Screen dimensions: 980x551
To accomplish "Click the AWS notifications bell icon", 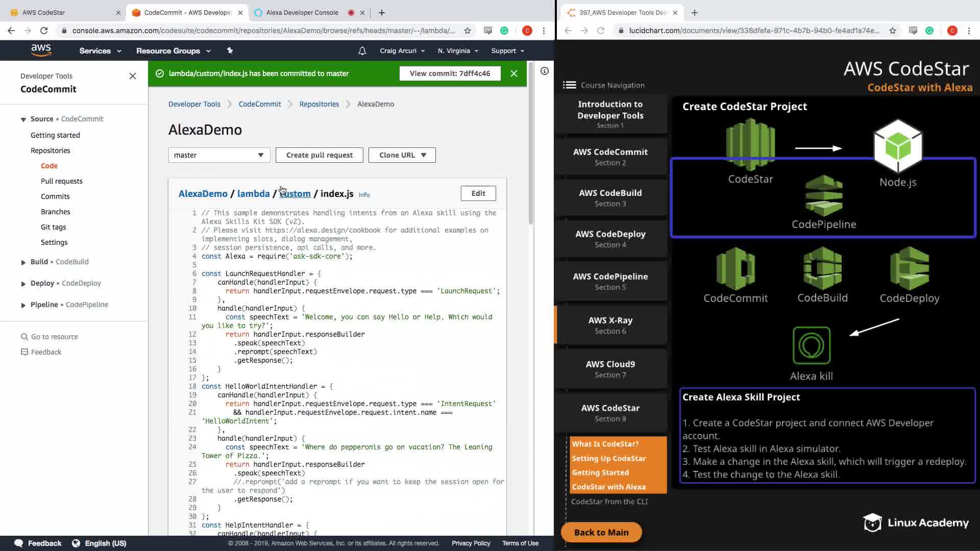I will coord(362,51).
